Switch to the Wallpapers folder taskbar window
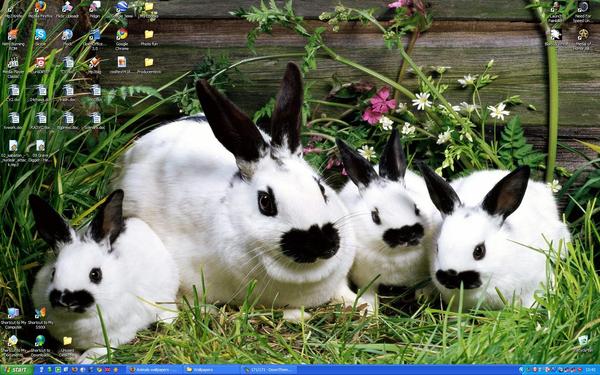600x375 pixels. coord(211,370)
